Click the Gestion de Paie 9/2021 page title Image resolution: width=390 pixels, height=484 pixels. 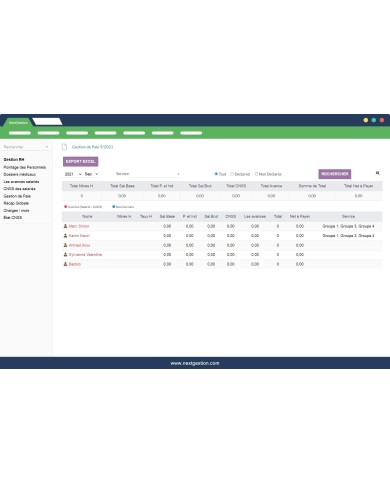click(92, 147)
